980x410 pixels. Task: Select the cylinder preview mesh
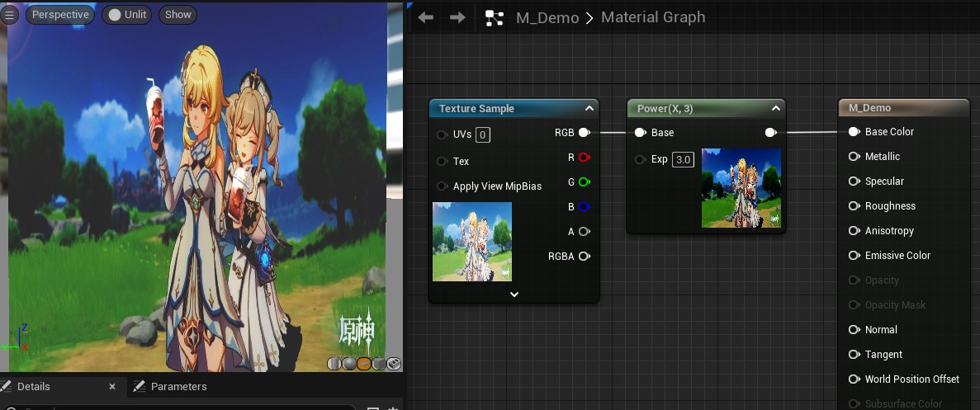coord(334,364)
